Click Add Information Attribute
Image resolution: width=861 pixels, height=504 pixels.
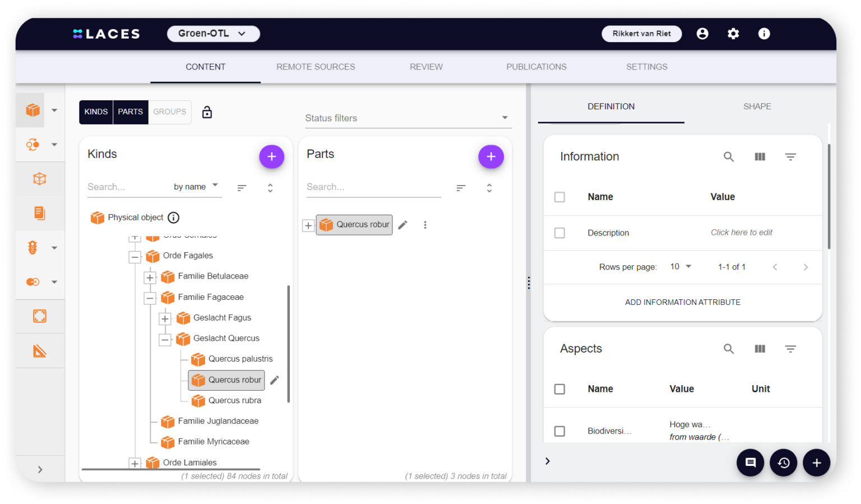683,302
